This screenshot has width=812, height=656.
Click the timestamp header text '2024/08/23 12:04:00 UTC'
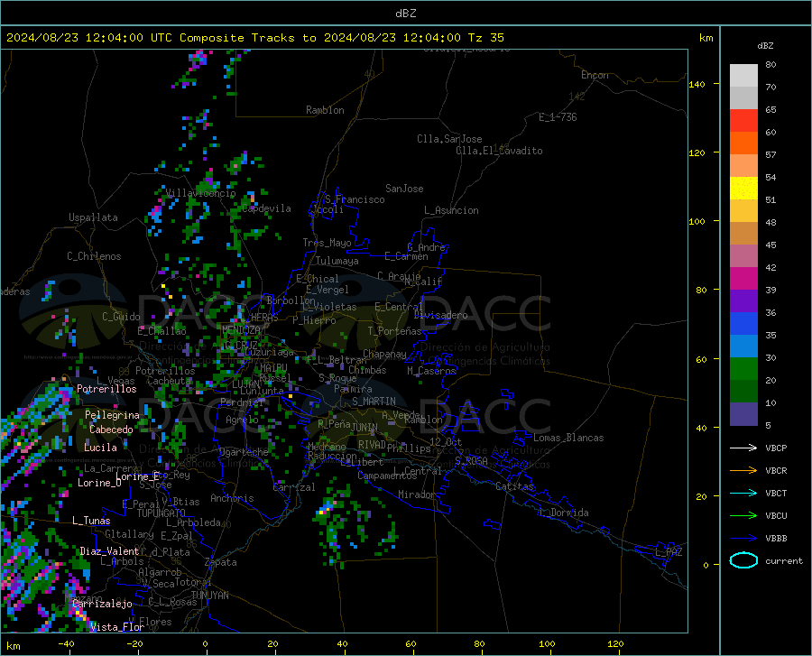click(x=91, y=38)
